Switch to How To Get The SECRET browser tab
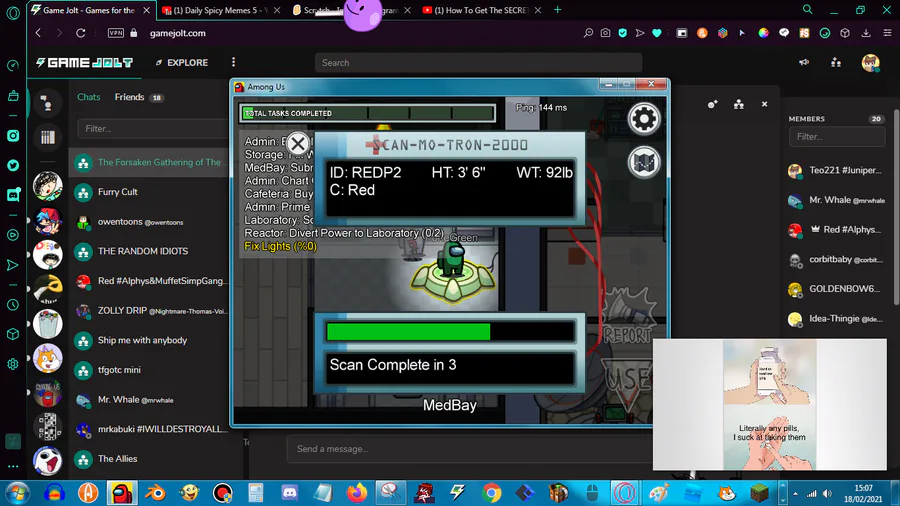Viewport: 900px width, 506px height. click(482, 10)
